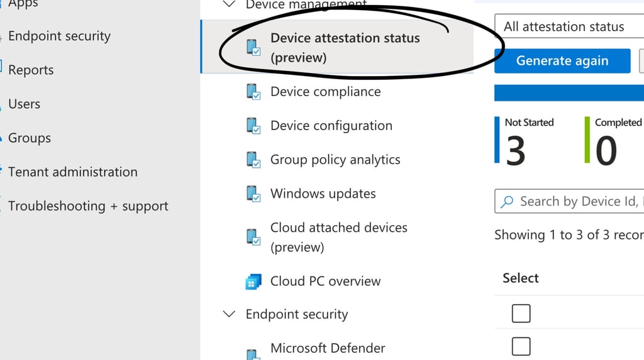Click the Windows updates icon
This screenshot has height=360, width=644.
[253, 194]
